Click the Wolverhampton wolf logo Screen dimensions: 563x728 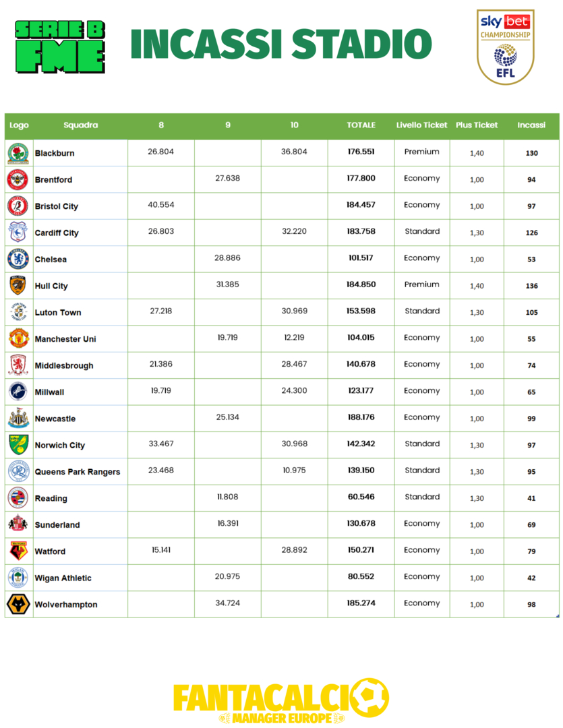coord(18,605)
